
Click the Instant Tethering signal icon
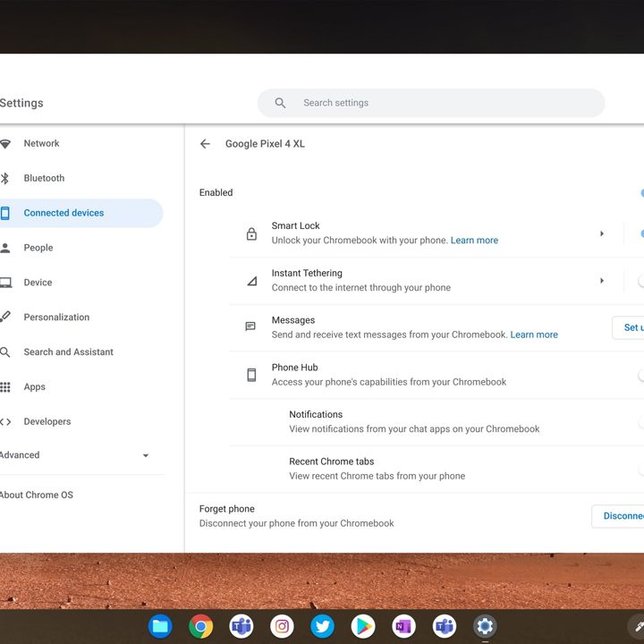tap(251, 281)
